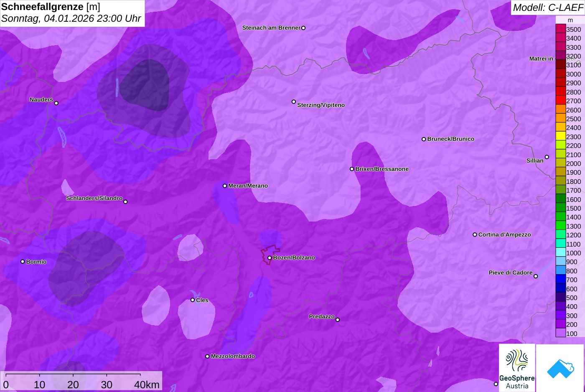Viewport: 585px width, 392px height.
Task: Click the blue cloud arrow logo
Action: pos(560,368)
